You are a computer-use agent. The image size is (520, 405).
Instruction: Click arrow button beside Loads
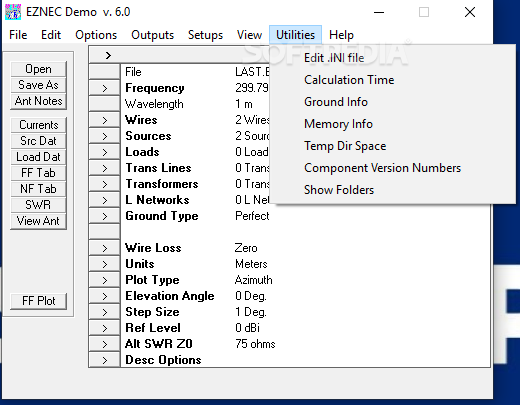click(x=105, y=152)
